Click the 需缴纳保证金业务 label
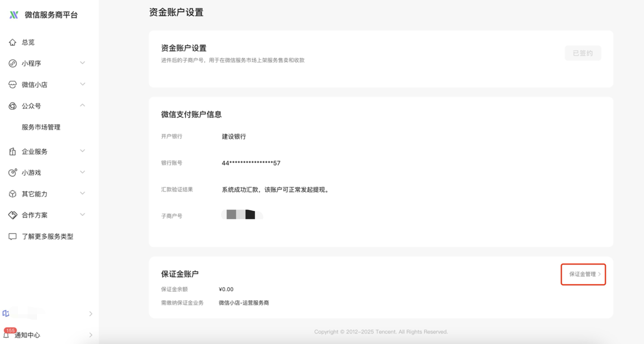 [x=183, y=303]
